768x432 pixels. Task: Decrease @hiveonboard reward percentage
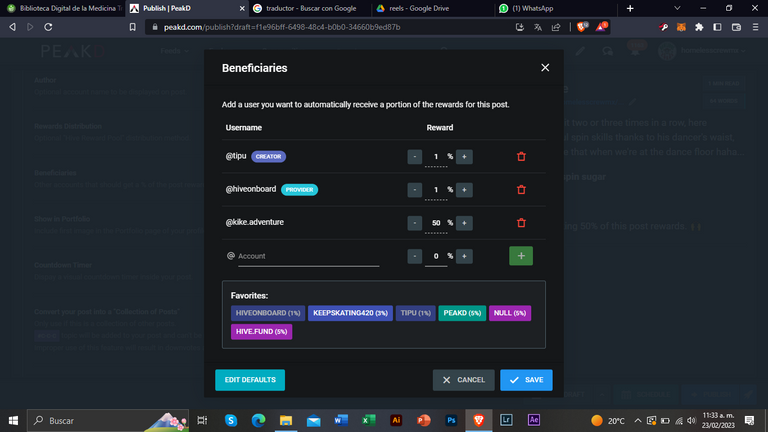click(x=414, y=190)
